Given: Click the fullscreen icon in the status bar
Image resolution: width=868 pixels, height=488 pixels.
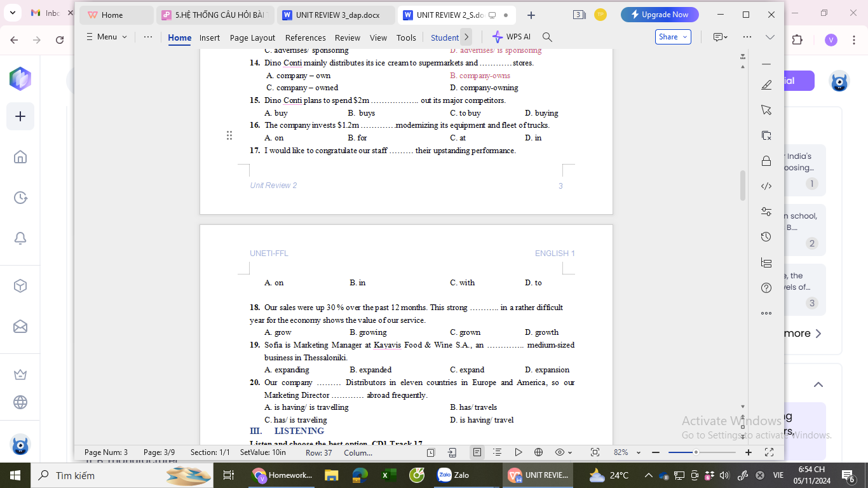Looking at the screenshot, I should (x=769, y=452).
